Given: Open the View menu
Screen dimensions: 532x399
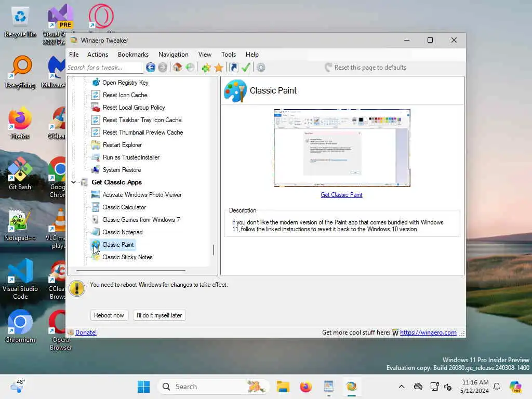Looking at the screenshot, I should tap(205, 55).
